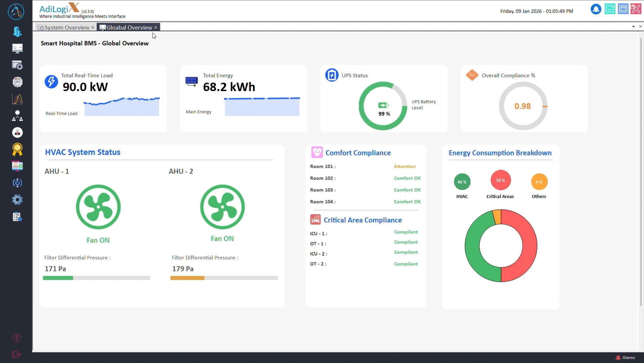Click the Alarms button in status bar
644x363 pixels.
coord(625,358)
